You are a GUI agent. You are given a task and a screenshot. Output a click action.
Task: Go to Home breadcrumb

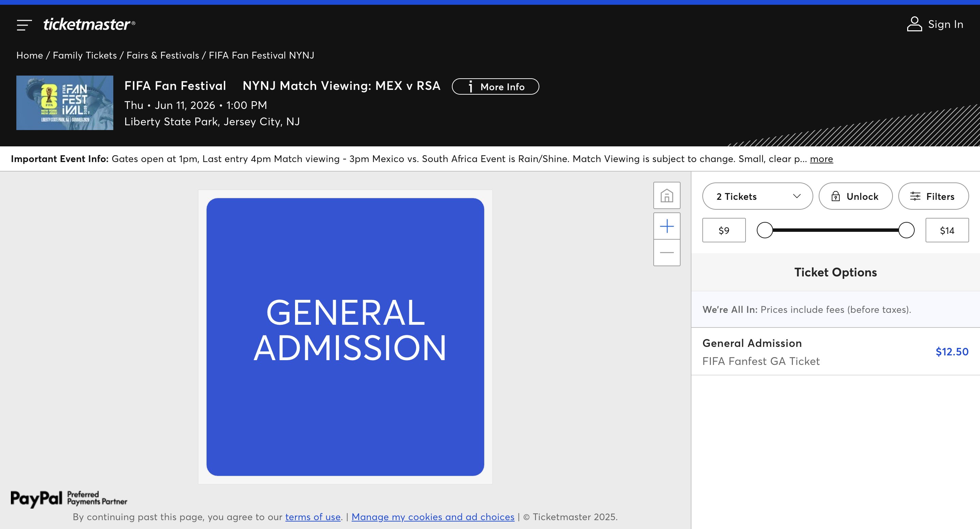coord(29,55)
